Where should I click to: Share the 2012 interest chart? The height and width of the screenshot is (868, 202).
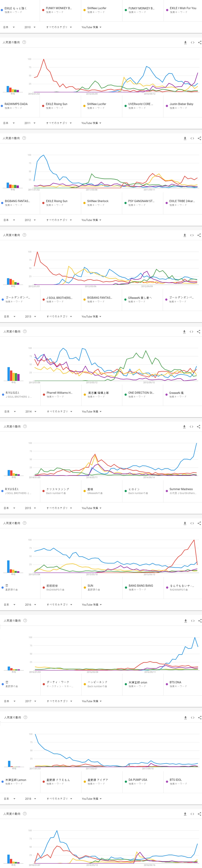click(x=199, y=235)
